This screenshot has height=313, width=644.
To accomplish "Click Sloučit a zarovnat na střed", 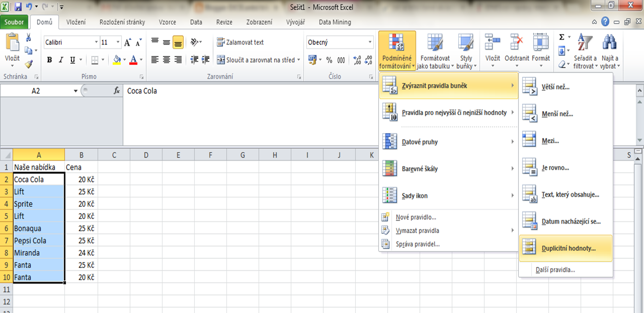I will click(x=256, y=60).
